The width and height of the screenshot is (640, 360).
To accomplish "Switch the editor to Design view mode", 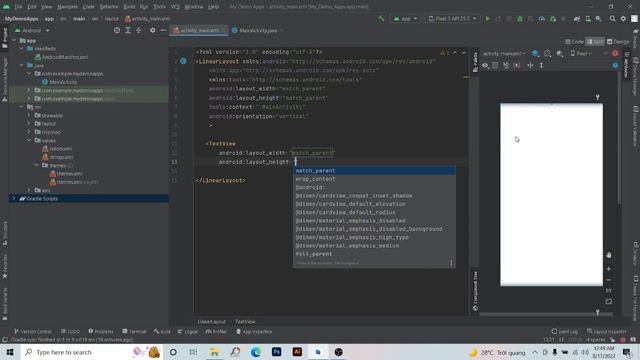I will 618,42.
